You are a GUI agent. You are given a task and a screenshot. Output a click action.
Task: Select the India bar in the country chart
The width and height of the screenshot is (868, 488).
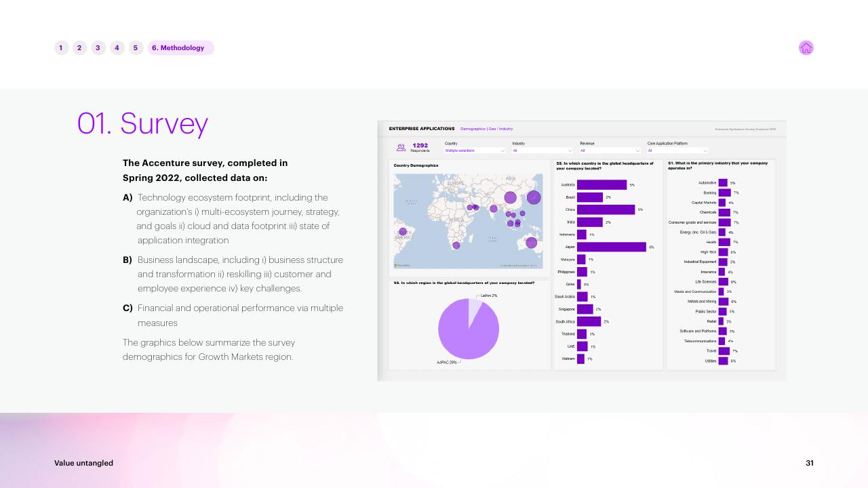pyautogui.click(x=590, y=222)
